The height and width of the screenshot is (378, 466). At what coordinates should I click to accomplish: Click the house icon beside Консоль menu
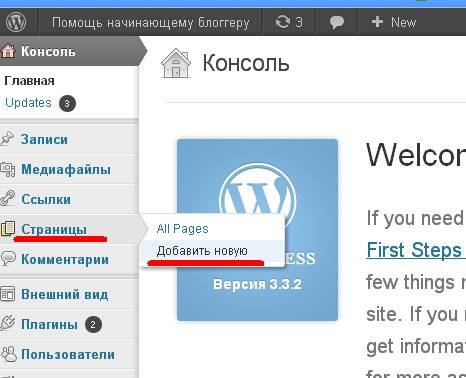click(x=8, y=51)
